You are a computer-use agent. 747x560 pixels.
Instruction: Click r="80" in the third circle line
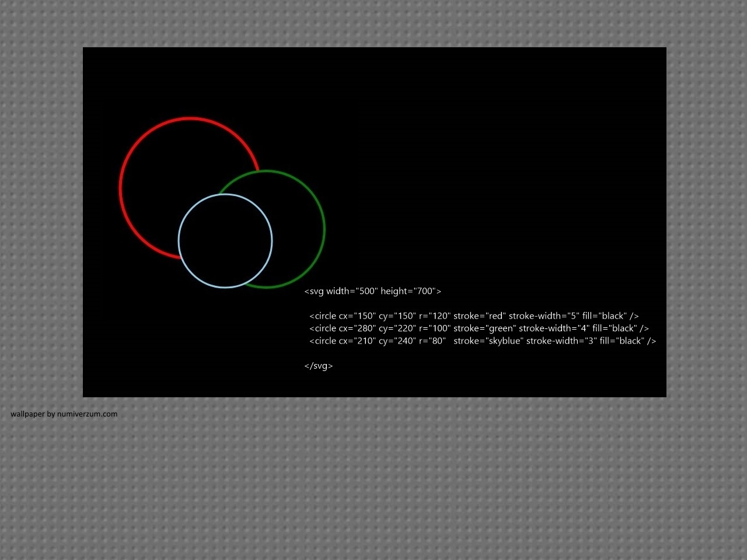(x=432, y=341)
